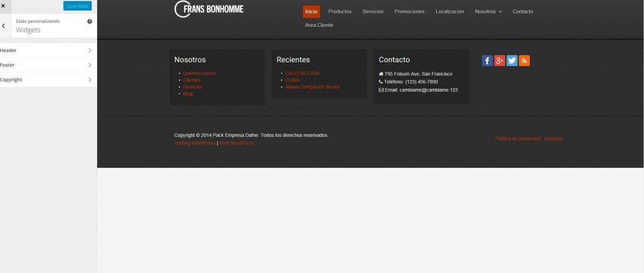Viewport: 644px width, 273px height.
Task: Click the Contacto widget heading
Action: [x=394, y=60]
